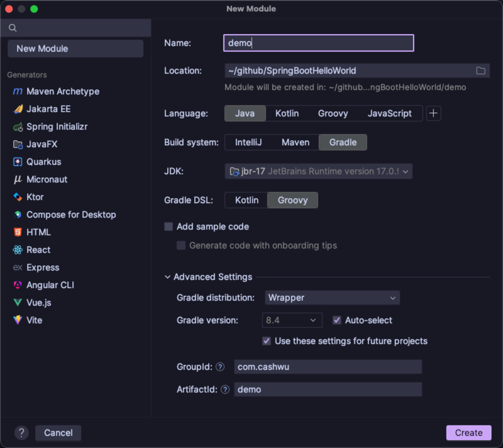Select the Compose for Desktop icon
Image resolution: width=503 pixels, height=448 pixels.
pyautogui.click(x=18, y=215)
